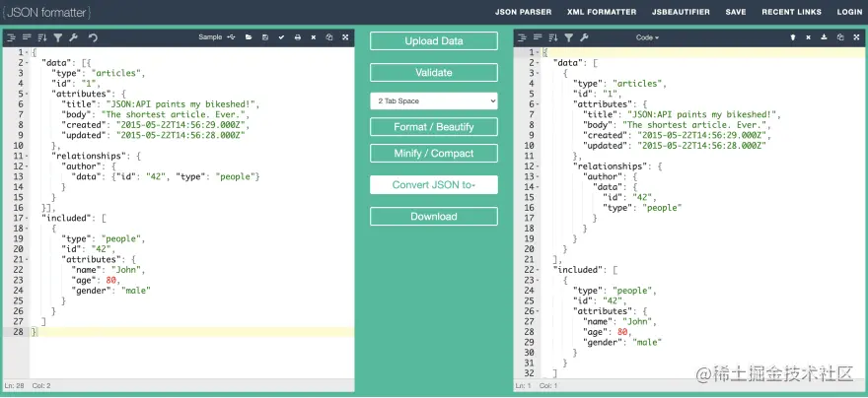Load from URL icon beside Sample
The image size is (868, 398).
(232, 37)
